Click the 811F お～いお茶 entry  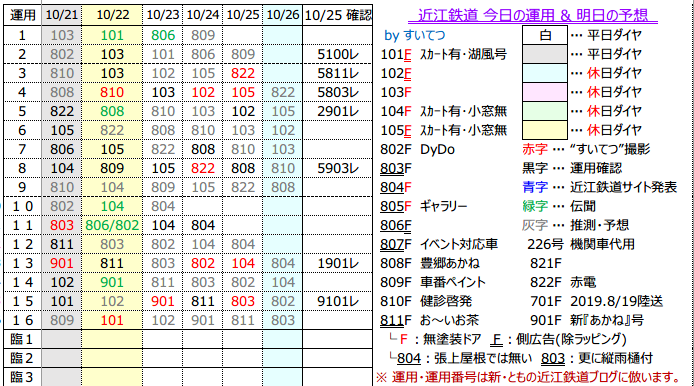pyautogui.click(x=429, y=320)
